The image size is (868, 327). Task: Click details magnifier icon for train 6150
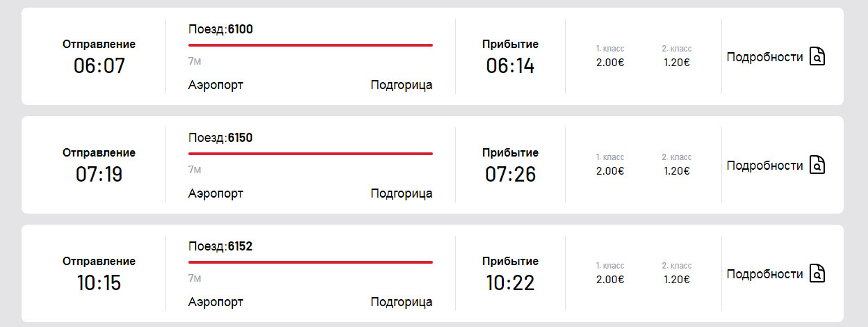pyautogui.click(x=817, y=166)
